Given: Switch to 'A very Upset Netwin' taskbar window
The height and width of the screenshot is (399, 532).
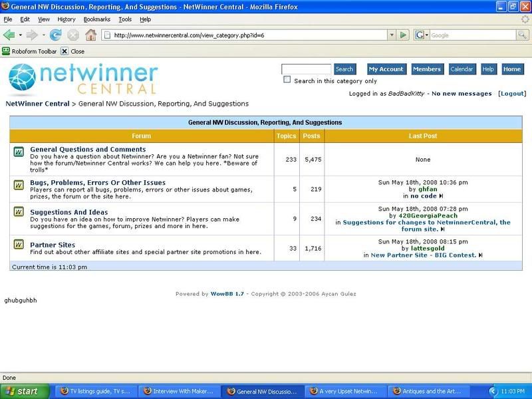Looking at the screenshot, I should click(345, 392).
